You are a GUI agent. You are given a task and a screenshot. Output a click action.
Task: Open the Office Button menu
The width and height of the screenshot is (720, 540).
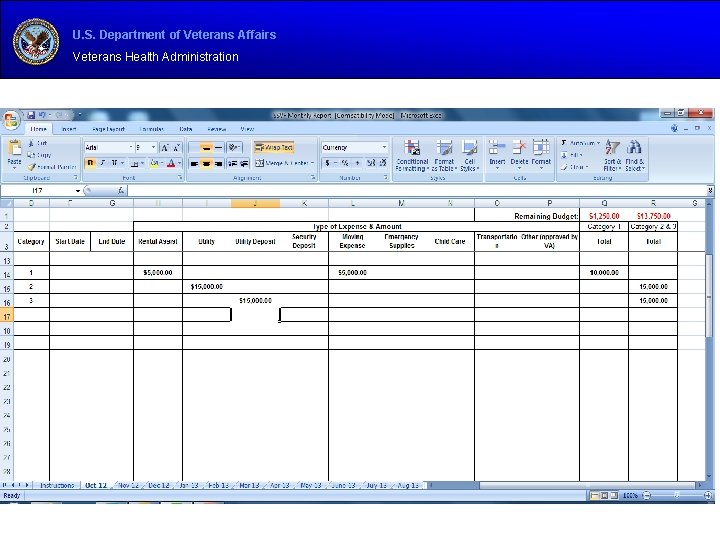[x=11, y=120]
